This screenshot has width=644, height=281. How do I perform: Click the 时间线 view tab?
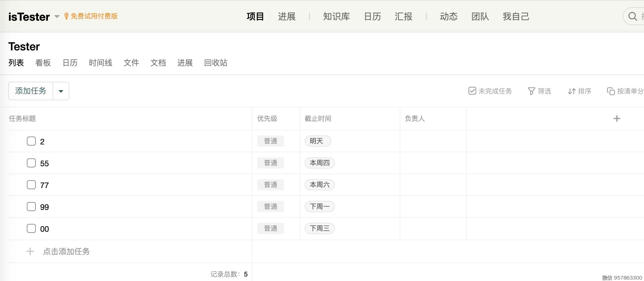click(100, 63)
